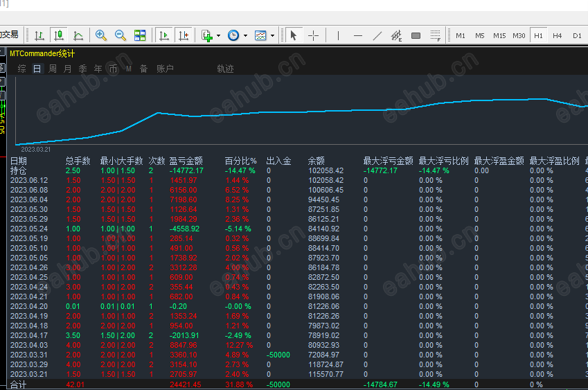Open the 综 summary tab
Screen dimensions: 588x390
pyautogui.click(x=21, y=69)
